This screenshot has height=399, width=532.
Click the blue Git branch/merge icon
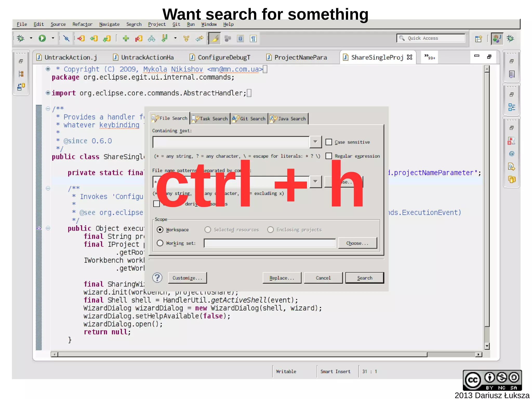click(151, 38)
